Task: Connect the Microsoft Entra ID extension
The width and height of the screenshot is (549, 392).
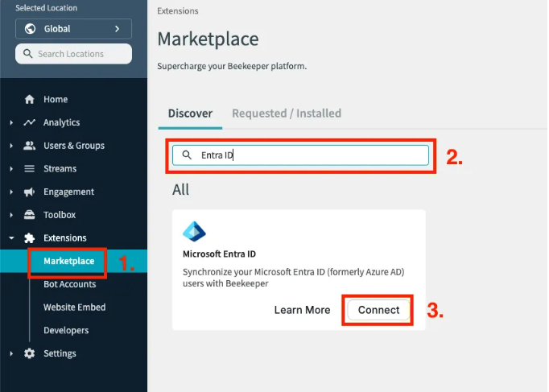Action: (378, 310)
